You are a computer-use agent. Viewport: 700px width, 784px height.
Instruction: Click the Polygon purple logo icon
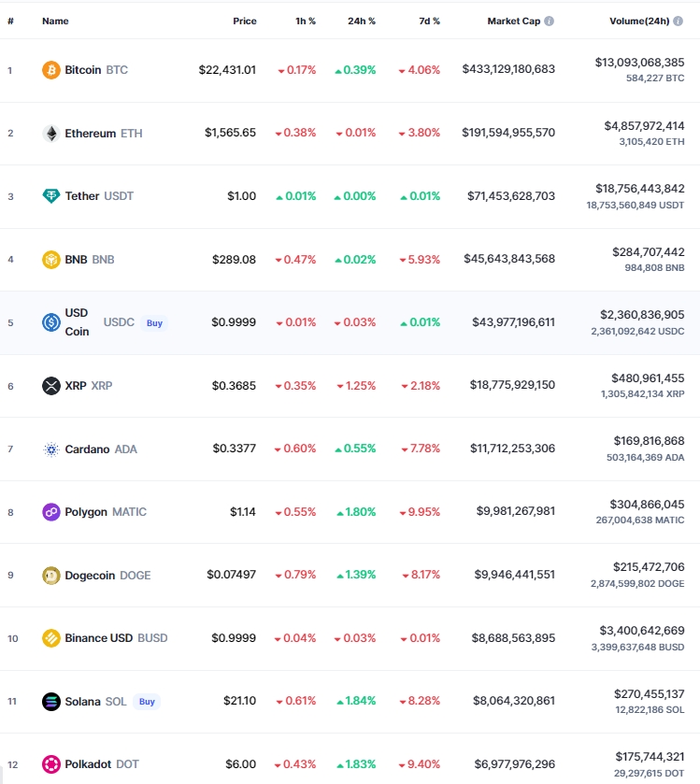(x=51, y=512)
